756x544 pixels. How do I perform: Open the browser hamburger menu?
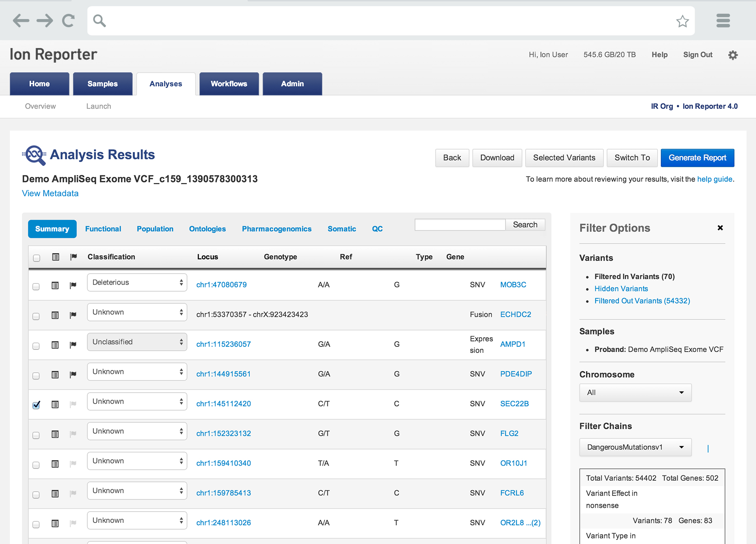click(723, 20)
